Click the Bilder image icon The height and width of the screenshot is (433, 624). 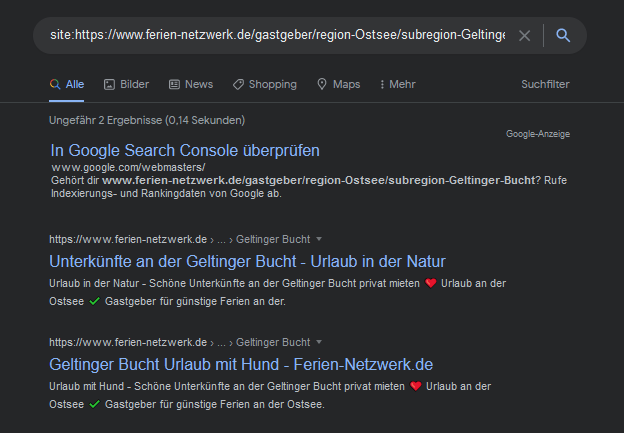tap(111, 85)
